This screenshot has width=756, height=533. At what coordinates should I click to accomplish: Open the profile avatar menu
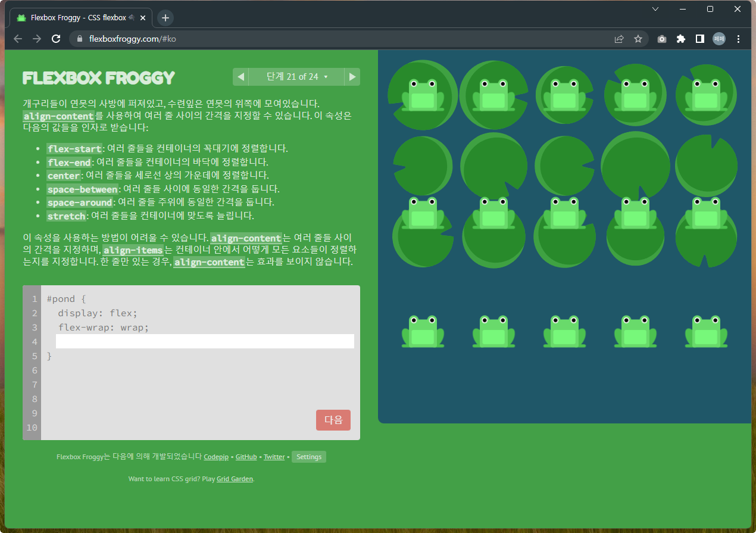(719, 39)
